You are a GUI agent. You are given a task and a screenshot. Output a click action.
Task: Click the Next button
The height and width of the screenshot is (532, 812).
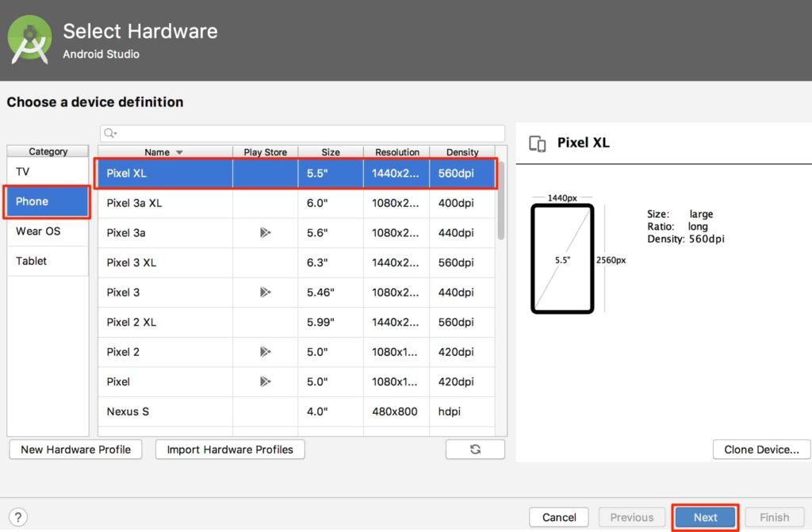(x=705, y=517)
